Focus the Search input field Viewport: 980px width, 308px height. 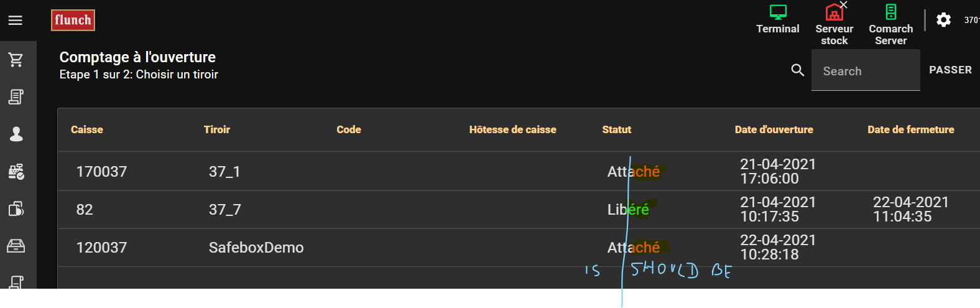(x=866, y=71)
